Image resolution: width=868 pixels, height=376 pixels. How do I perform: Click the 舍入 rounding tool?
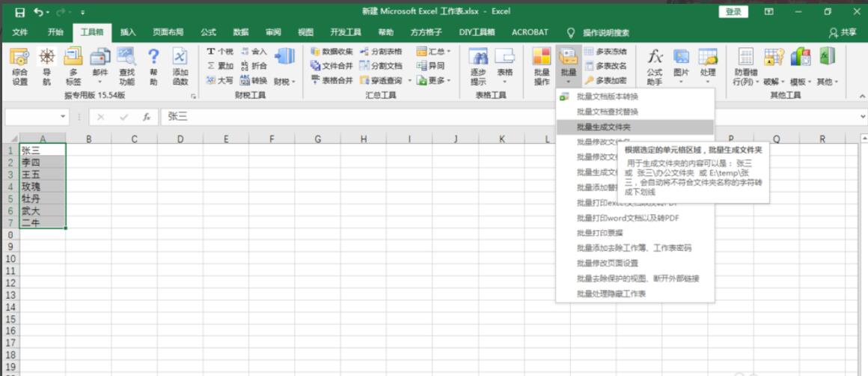pos(254,52)
